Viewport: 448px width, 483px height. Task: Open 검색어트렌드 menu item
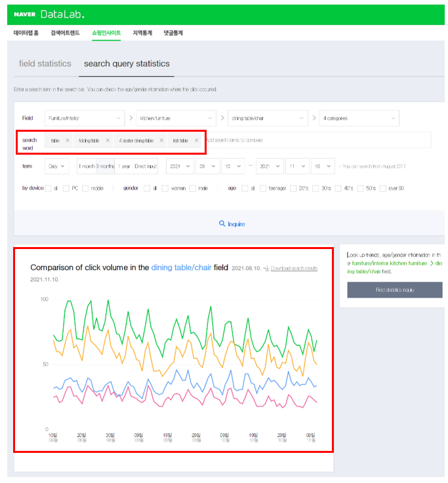tap(65, 33)
